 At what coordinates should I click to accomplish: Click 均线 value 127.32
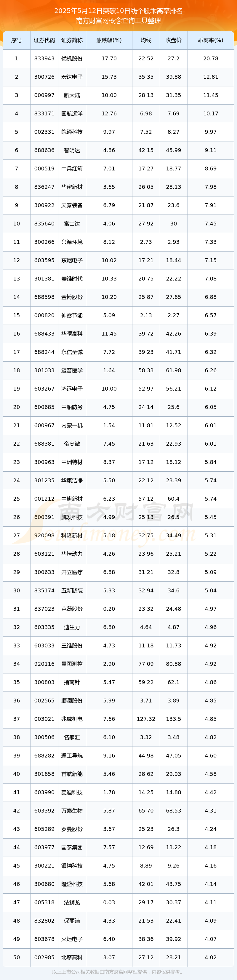(146, 719)
